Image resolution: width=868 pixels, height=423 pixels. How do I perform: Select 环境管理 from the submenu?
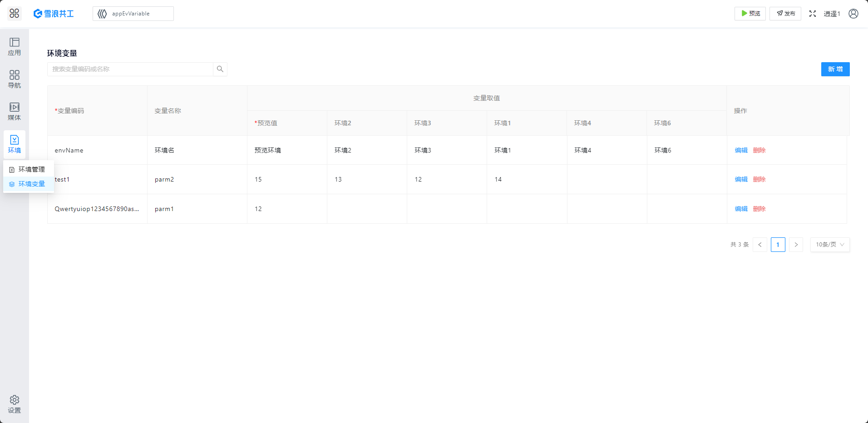pos(31,169)
